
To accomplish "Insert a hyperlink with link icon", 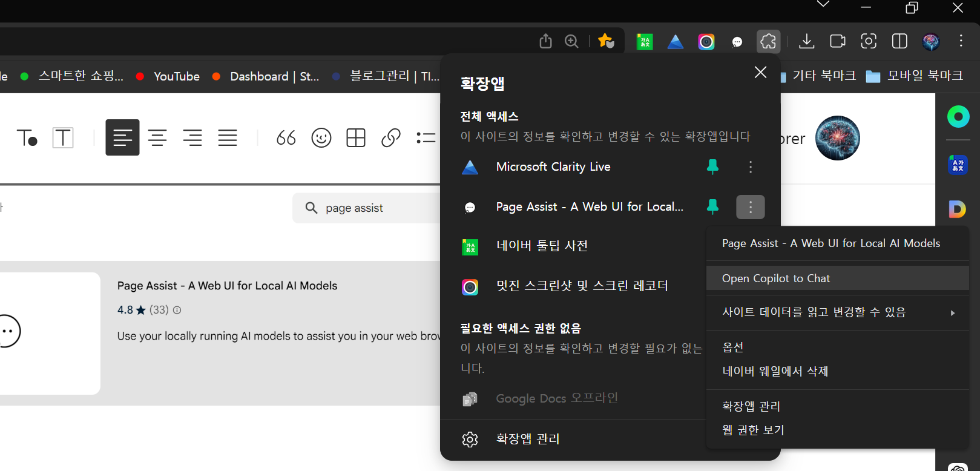I will coord(391,138).
